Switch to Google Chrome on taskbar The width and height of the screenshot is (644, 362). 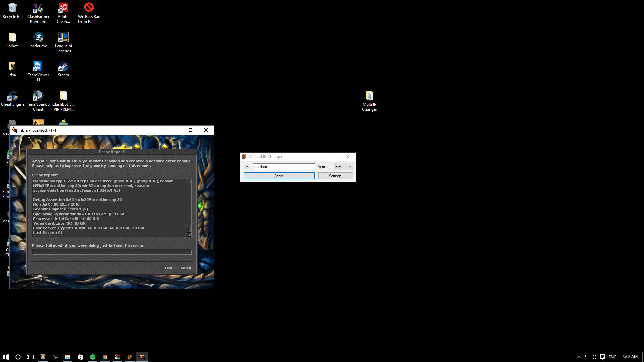[x=105, y=357]
